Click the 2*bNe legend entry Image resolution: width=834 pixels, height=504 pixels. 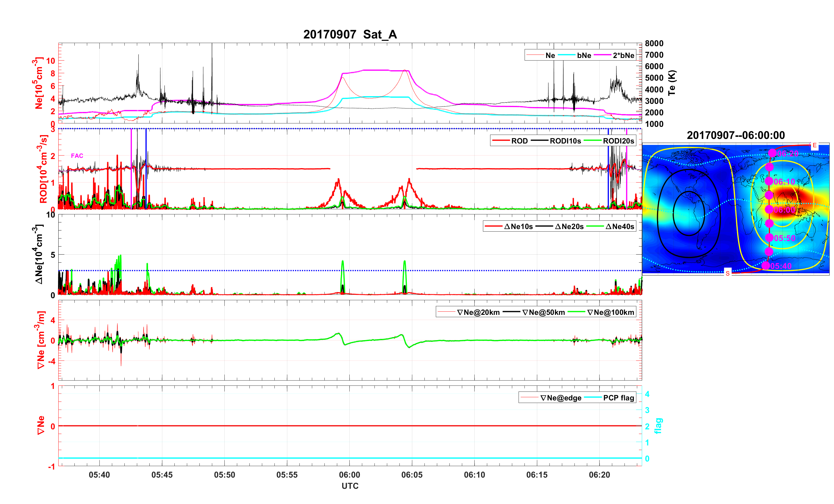pos(623,55)
